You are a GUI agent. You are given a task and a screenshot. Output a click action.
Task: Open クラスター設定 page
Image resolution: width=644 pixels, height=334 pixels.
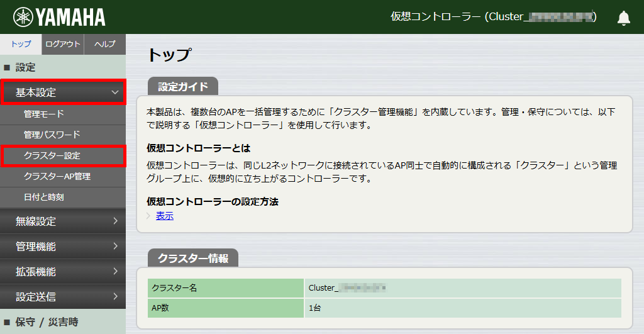point(63,156)
